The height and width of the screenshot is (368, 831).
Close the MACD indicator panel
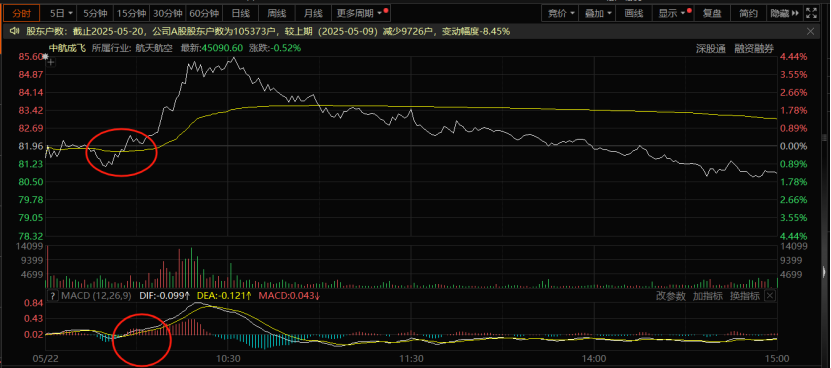point(770,295)
